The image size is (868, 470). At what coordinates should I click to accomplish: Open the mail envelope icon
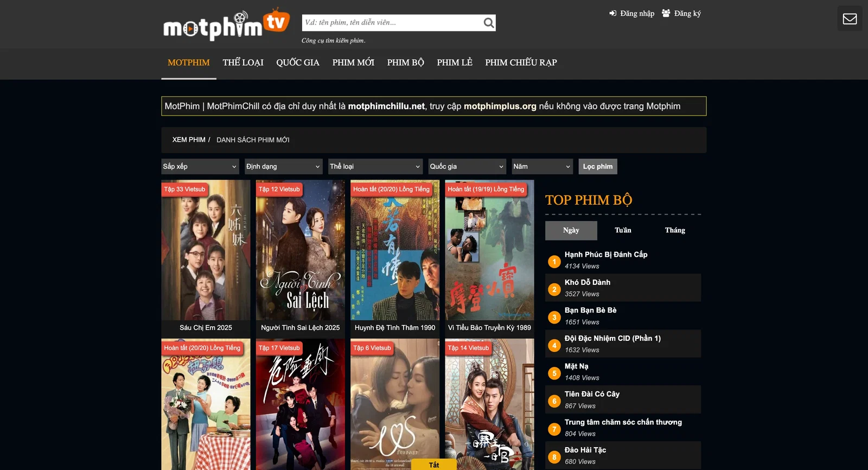[x=850, y=19]
